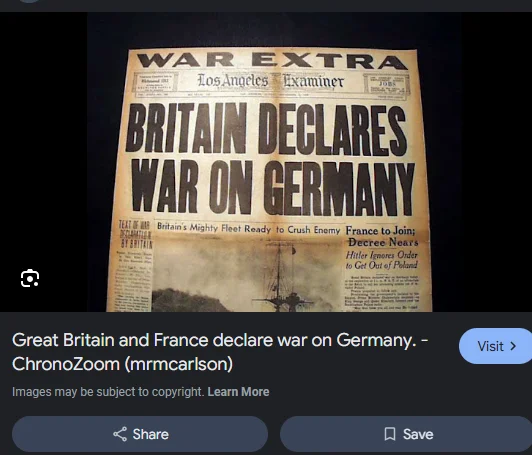
Task: Click the BRITAIN DECLARES headline text
Action: [x=266, y=129]
